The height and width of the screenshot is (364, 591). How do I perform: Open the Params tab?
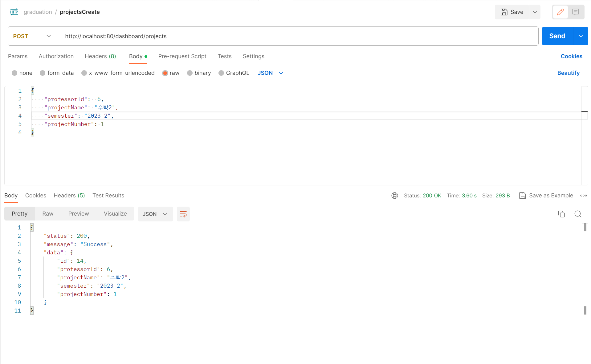pyautogui.click(x=18, y=56)
